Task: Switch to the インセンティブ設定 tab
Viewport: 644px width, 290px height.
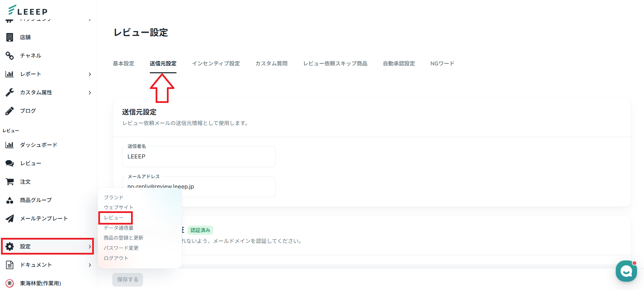Action: pyautogui.click(x=216, y=63)
